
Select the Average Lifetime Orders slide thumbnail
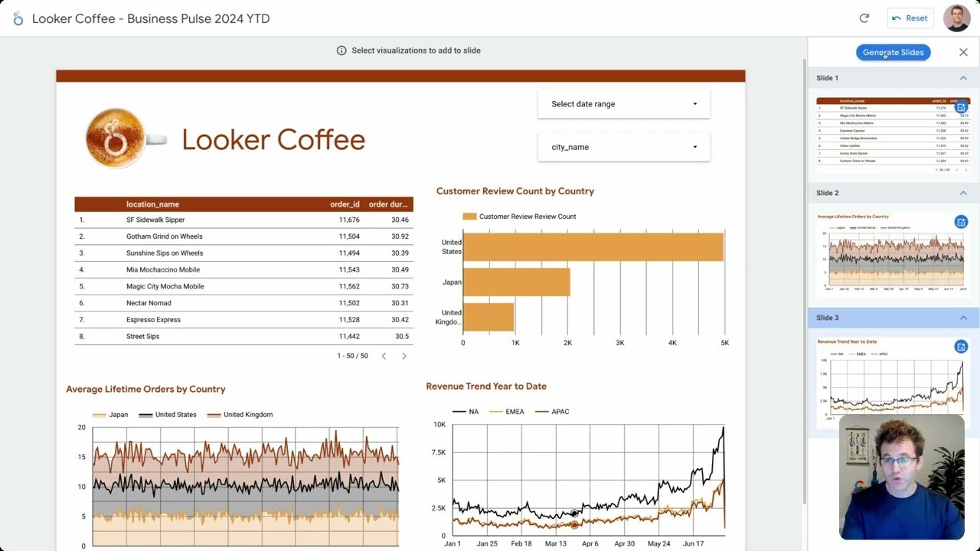893,255
